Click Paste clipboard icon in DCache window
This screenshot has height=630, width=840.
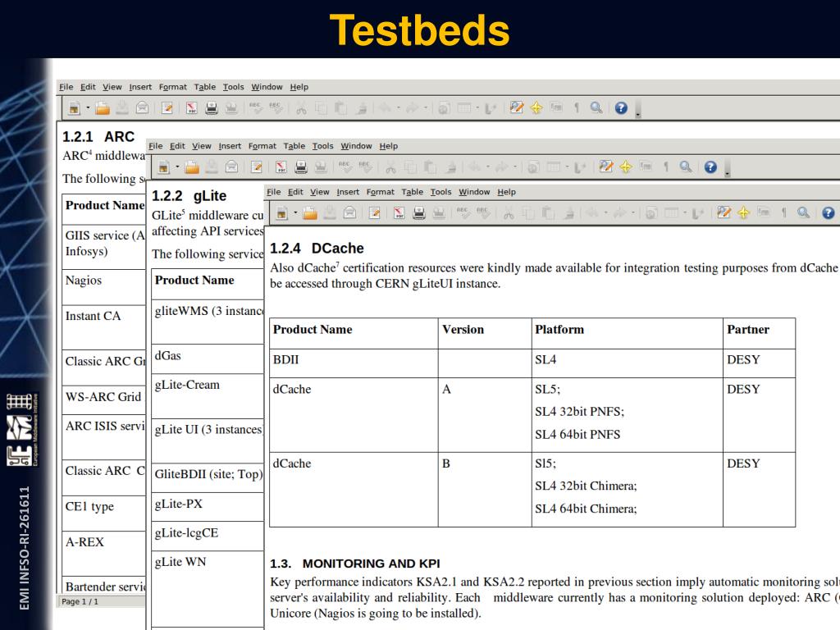[x=548, y=213]
